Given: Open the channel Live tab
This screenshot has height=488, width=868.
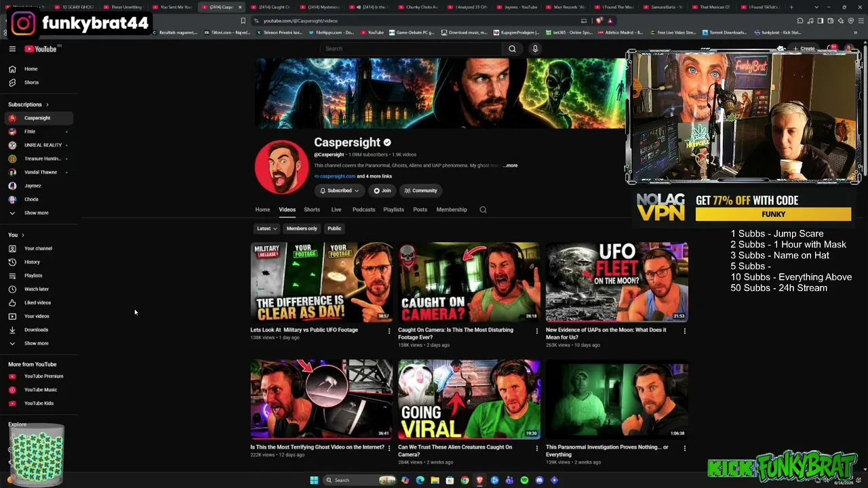Looking at the screenshot, I should pos(336,210).
